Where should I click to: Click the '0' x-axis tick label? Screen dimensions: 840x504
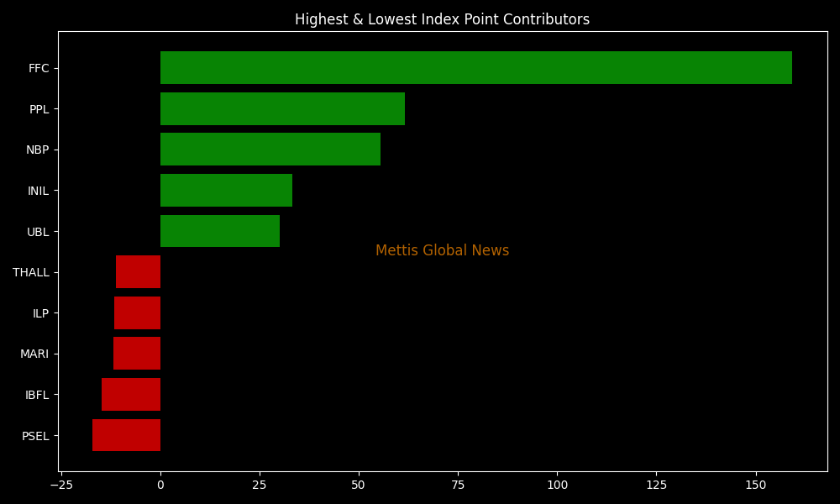tap(160, 485)
